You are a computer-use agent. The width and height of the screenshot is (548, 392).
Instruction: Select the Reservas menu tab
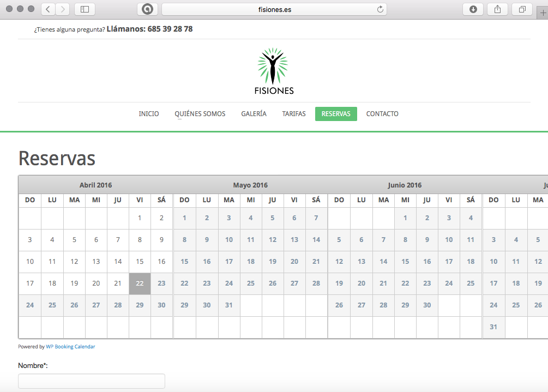coord(336,114)
